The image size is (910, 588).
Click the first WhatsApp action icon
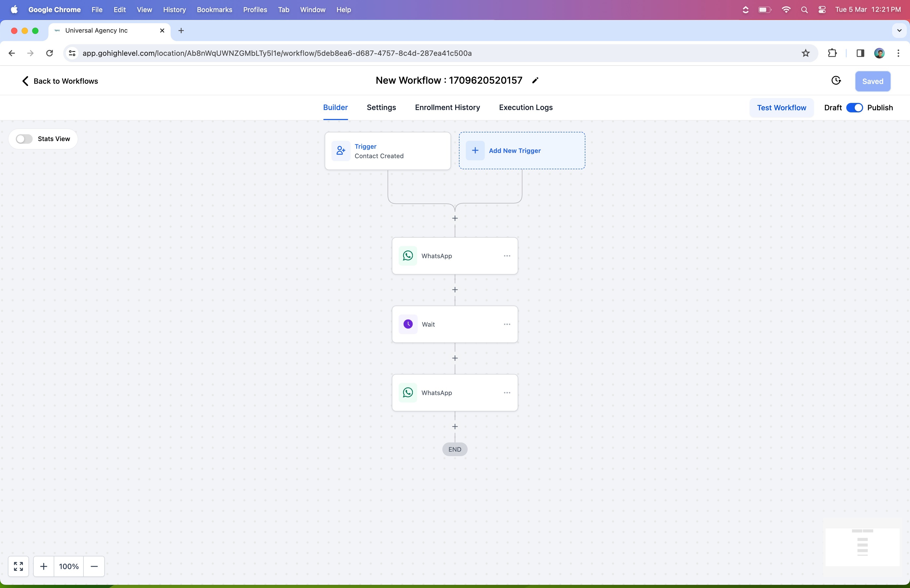408,256
